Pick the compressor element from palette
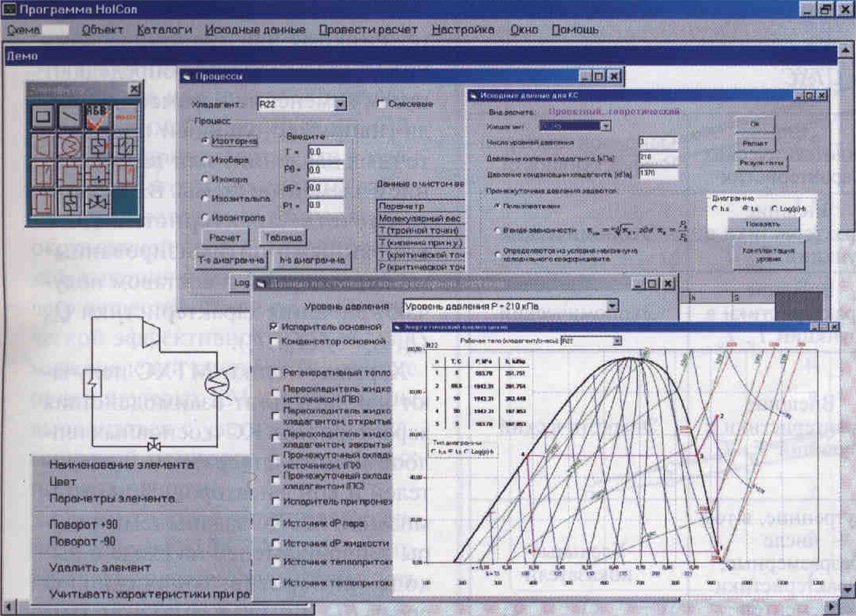Screen dimensions: 856x616 pos(43,146)
